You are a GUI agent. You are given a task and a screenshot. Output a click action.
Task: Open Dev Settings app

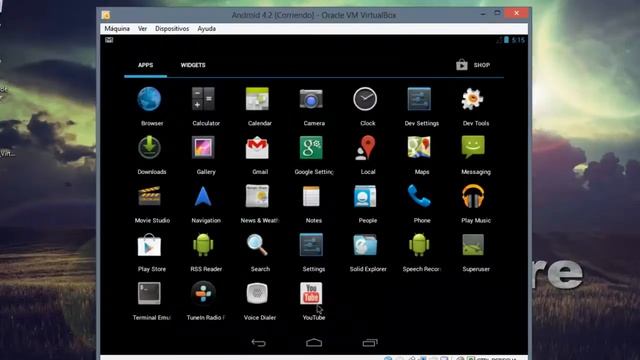coord(419,99)
